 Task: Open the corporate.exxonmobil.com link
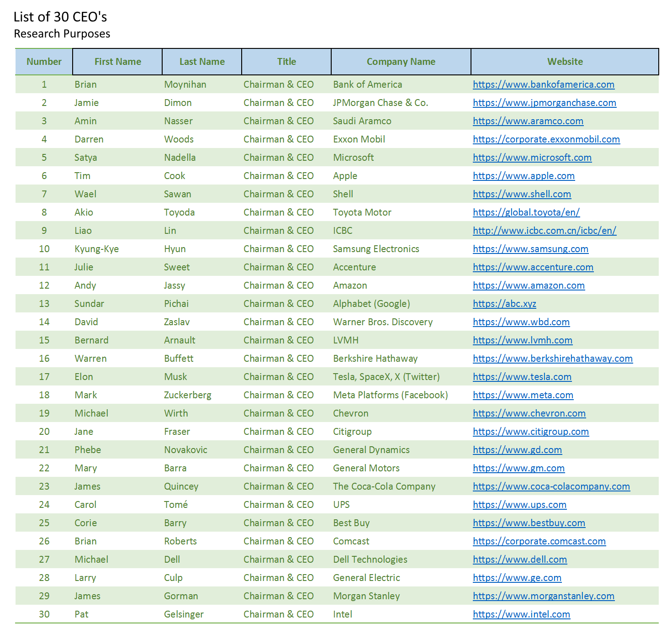[546, 139]
